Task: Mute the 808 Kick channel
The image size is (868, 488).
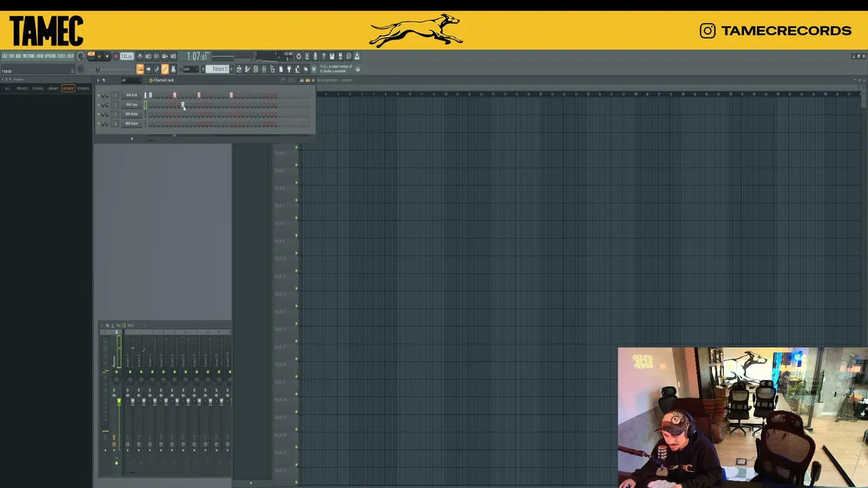Action: (99, 95)
